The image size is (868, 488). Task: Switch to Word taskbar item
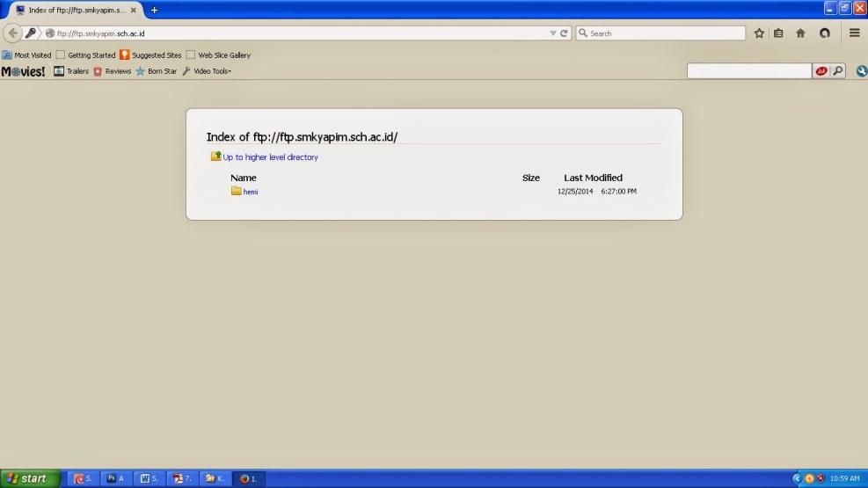150,478
